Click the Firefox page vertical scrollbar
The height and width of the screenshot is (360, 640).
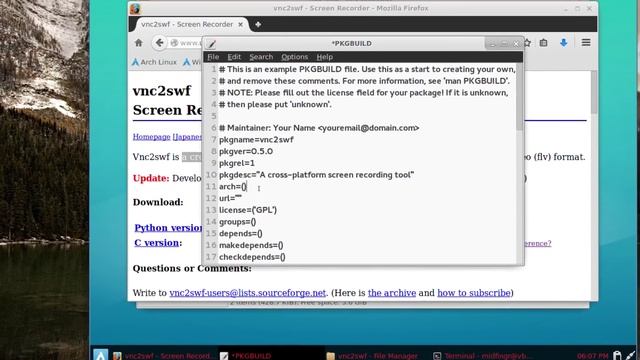pos(594,92)
